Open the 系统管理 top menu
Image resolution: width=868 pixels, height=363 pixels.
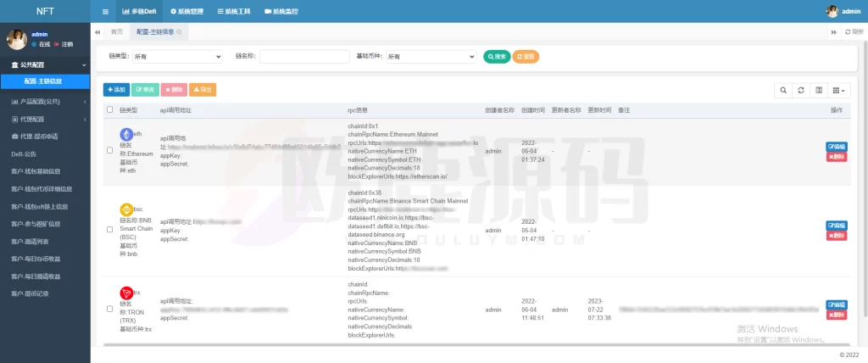tap(186, 11)
